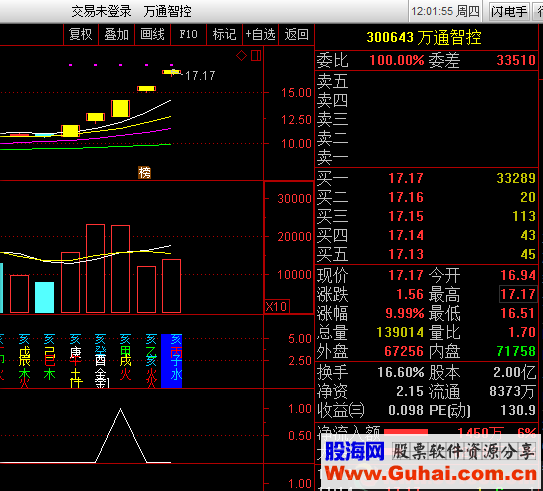
Task: Click the 榜 badge on chart
Action: click(x=144, y=172)
